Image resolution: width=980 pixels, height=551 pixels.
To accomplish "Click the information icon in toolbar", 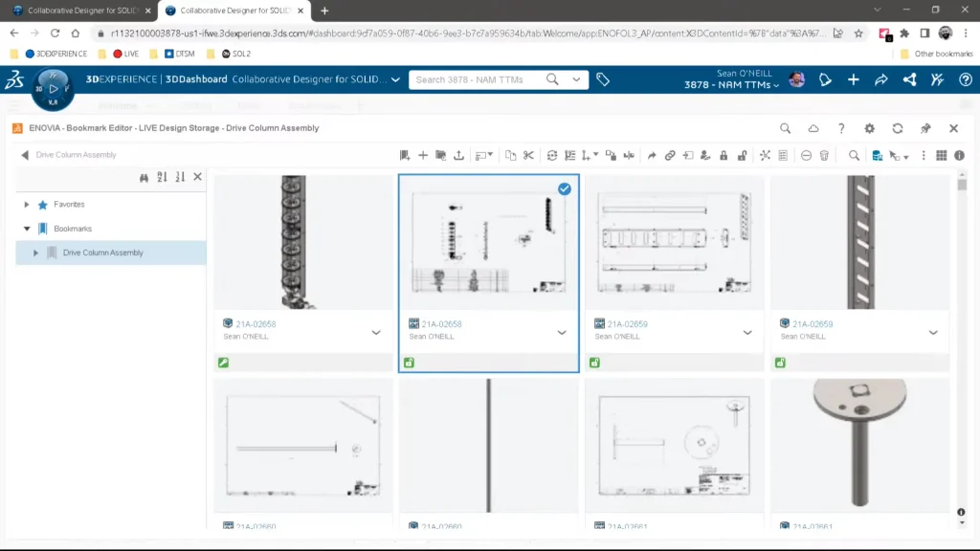I will click(959, 155).
